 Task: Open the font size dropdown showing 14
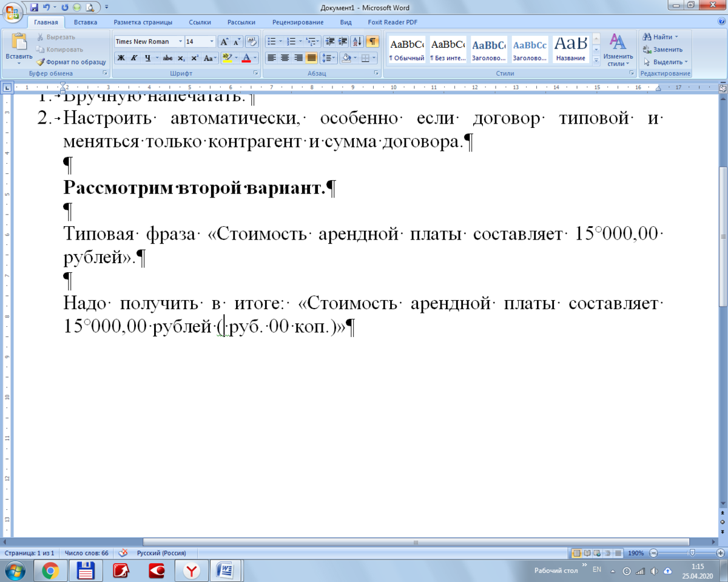click(212, 42)
